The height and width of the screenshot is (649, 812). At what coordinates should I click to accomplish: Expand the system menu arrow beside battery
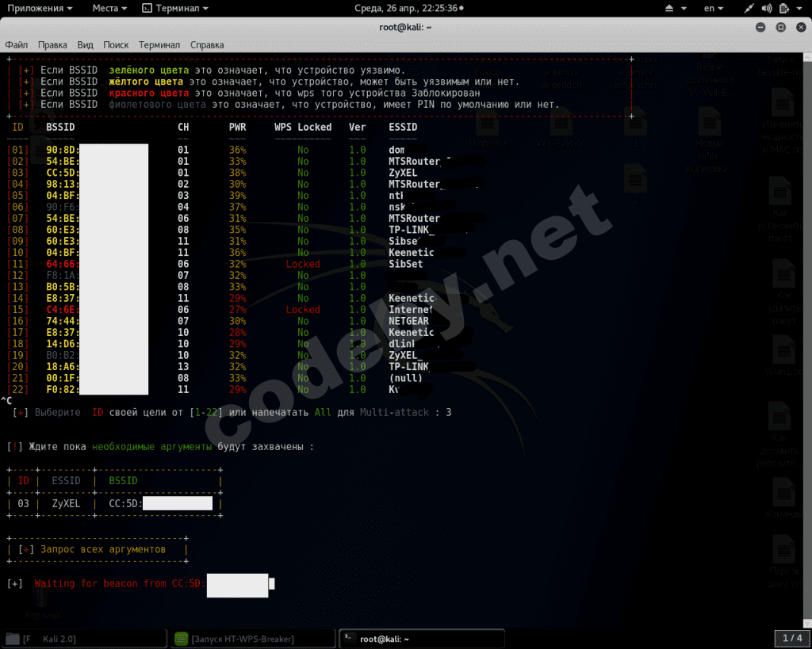pos(799,9)
